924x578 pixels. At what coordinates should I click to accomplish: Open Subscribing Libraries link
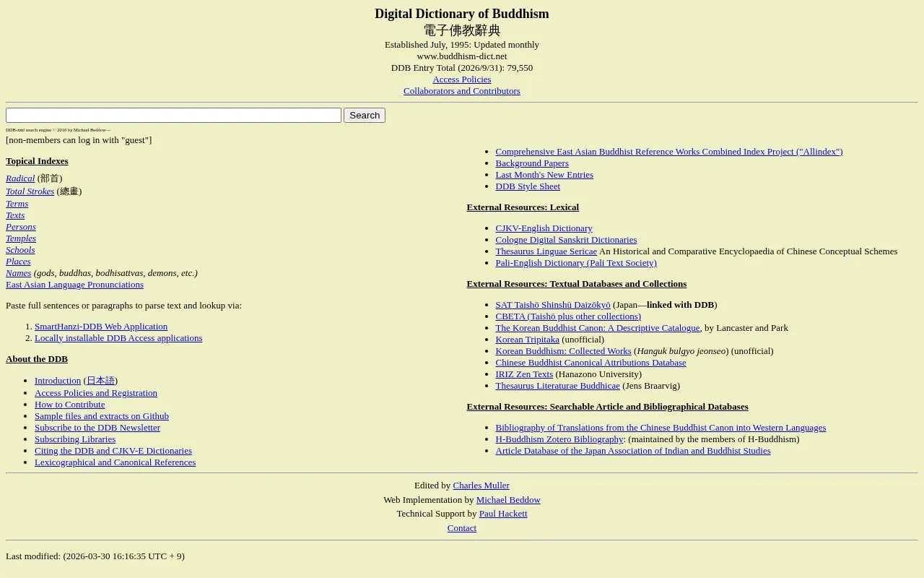coord(75,439)
